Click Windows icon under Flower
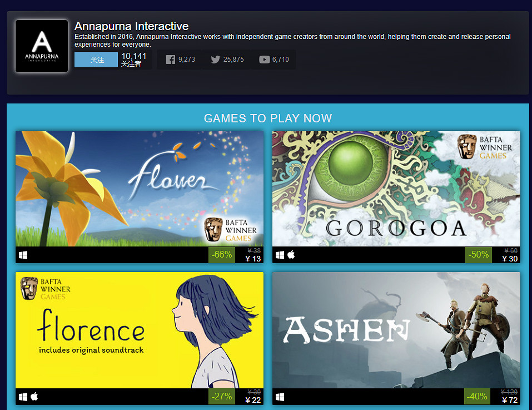The width and height of the screenshot is (532, 410). click(x=23, y=255)
